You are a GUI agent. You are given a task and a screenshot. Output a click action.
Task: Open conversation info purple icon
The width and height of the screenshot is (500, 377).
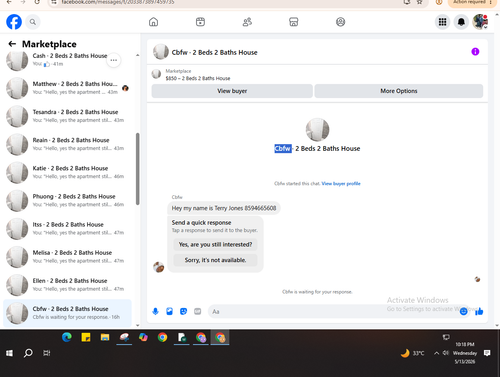(x=475, y=52)
